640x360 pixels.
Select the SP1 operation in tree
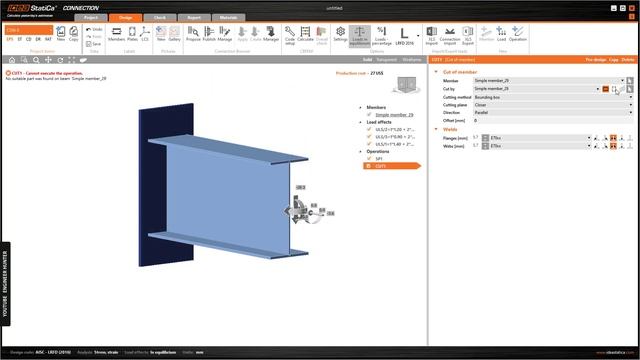click(x=379, y=158)
